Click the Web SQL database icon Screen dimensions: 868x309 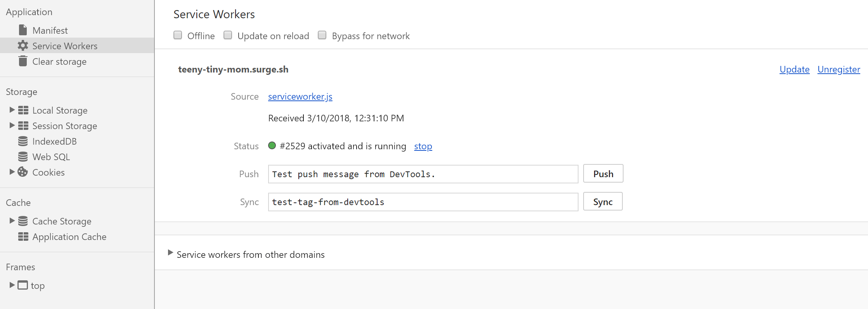23,157
